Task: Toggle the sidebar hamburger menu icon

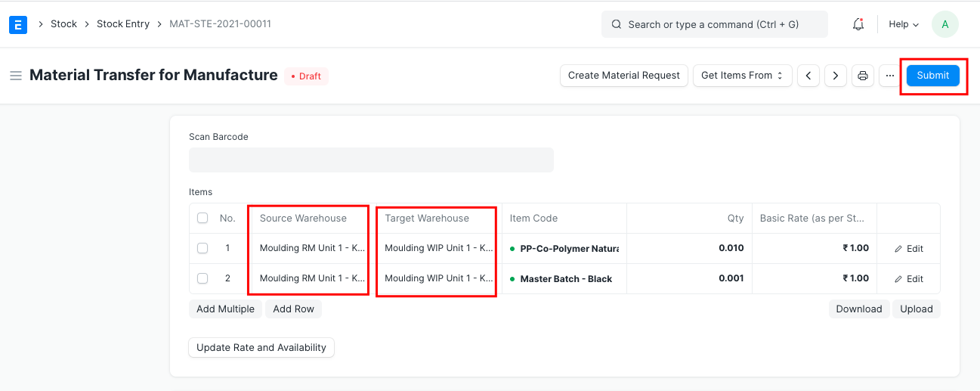Action: coord(15,76)
